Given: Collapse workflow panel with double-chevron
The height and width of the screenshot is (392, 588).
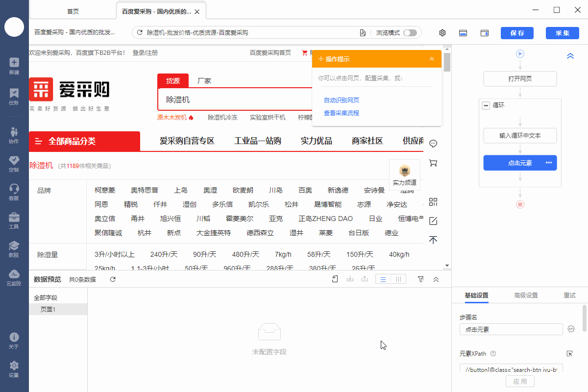Looking at the screenshot, I should coord(570,56).
